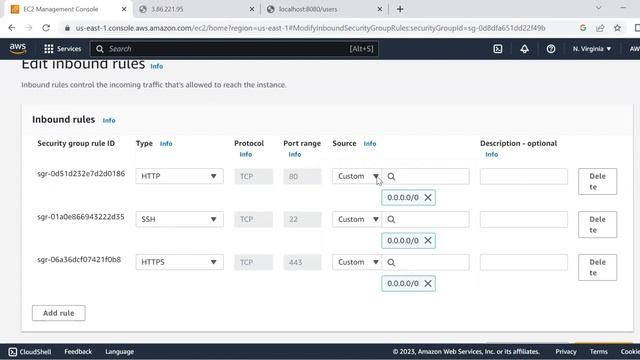Click the source search field for SSH rule
Image resolution: width=640 pixels, height=360 pixels.
point(425,219)
